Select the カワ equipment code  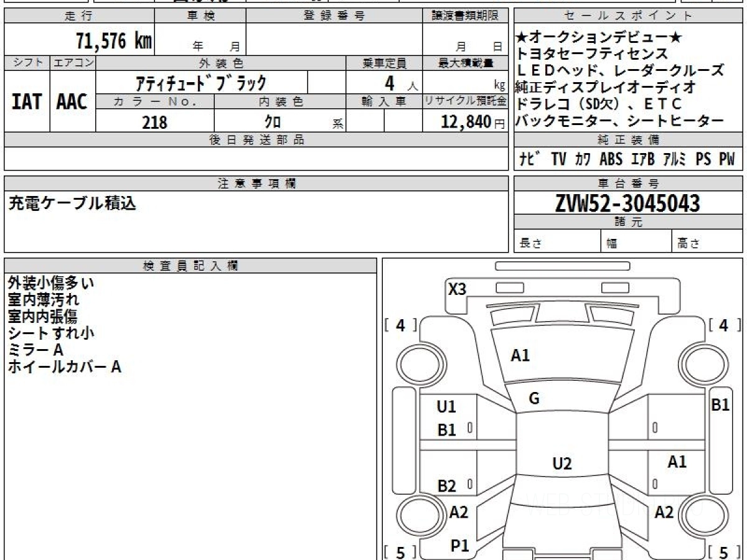(x=583, y=159)
